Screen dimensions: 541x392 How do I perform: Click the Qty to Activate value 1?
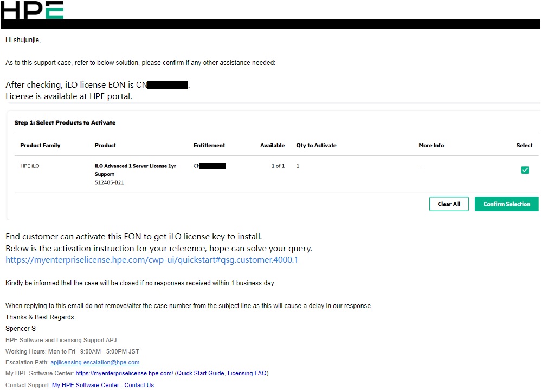[x=298, y=166]
